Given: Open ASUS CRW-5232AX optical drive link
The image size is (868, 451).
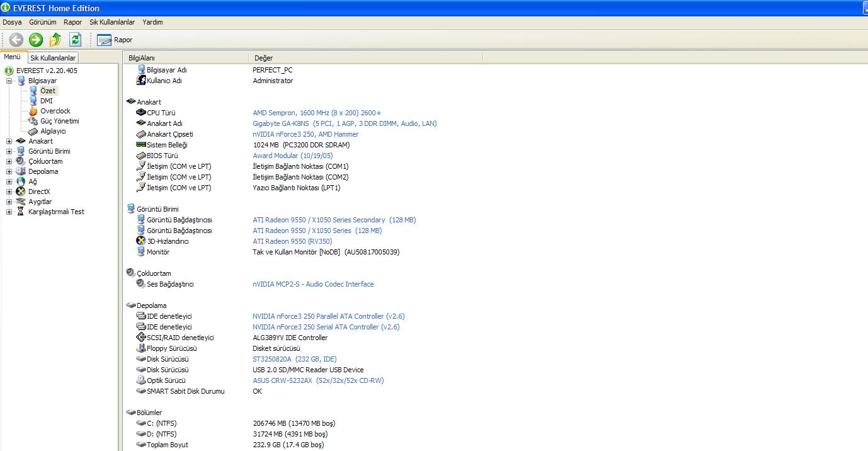Looking at the screenshot, I should [x=318, y=380].
